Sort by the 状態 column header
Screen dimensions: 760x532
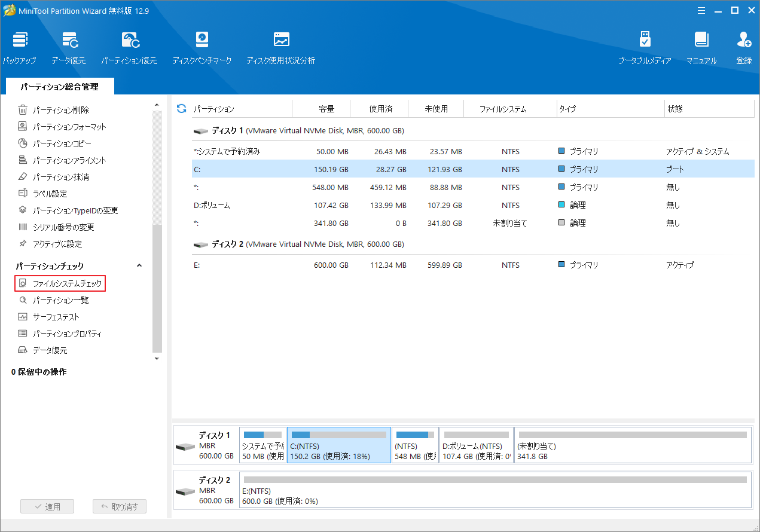pos(709,109)
